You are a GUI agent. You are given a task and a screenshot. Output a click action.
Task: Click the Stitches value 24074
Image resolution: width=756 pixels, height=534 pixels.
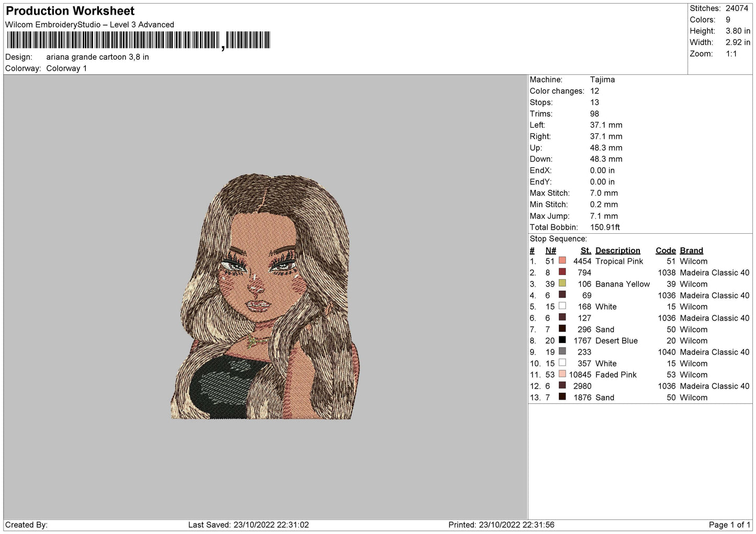(737, 8)
